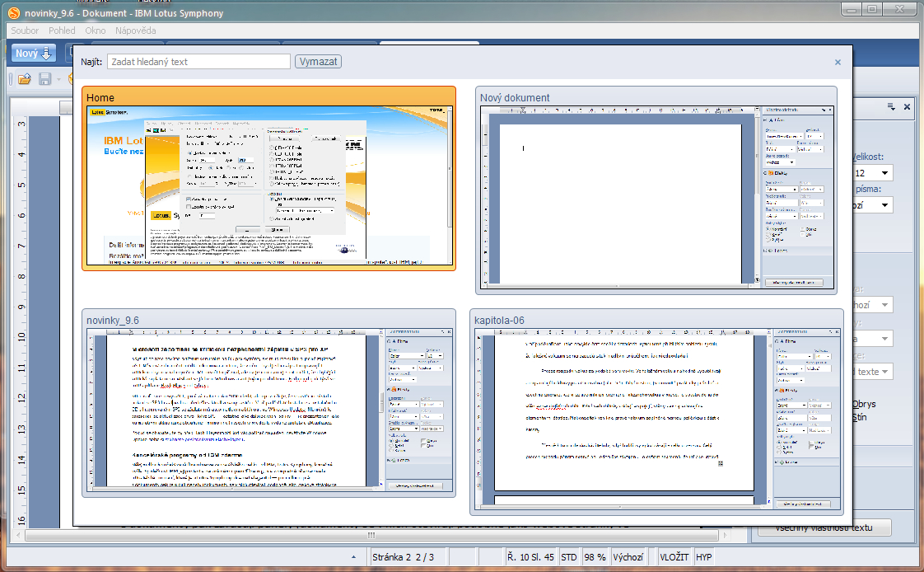Save the document with the floppy disk icon

click(44, 78)
